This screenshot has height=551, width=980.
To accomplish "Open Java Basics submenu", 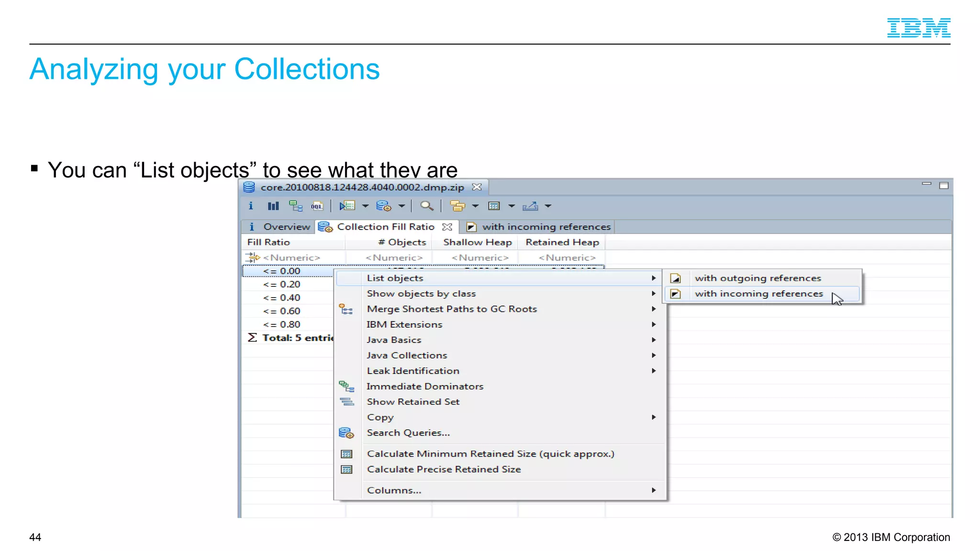I will (x=500, y=340).
